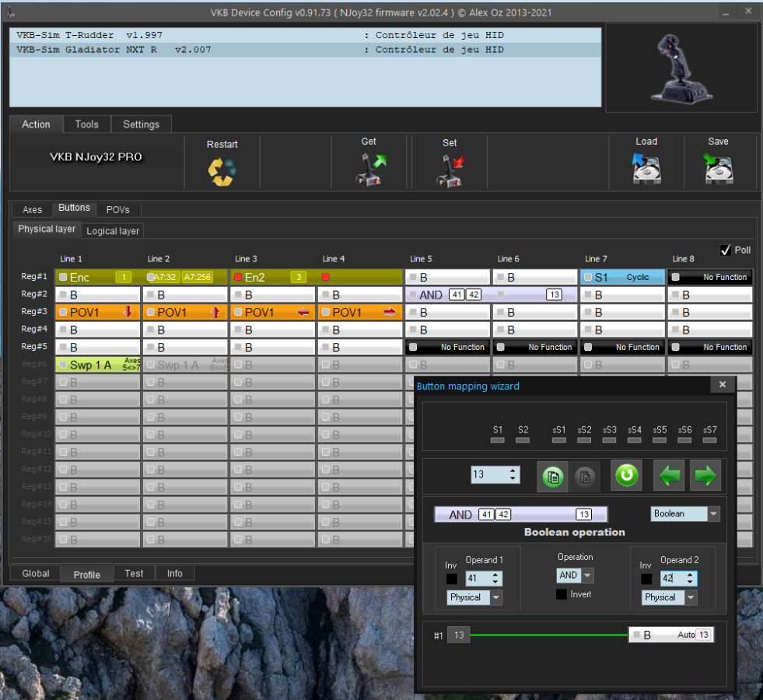Enable the Invert operation checkbox
Screen dimensions: 763x700
click(561, 594)
